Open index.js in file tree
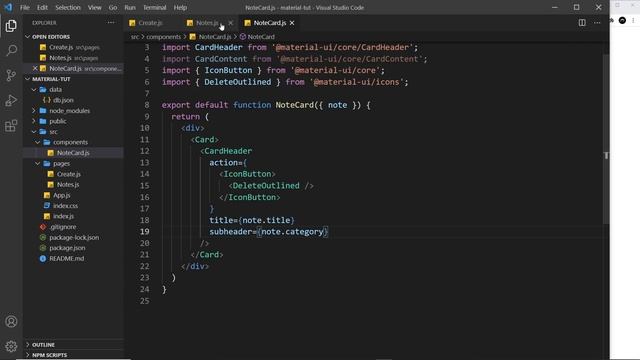The height and width of the screenshot is (360, 640). tap(63, 216)
